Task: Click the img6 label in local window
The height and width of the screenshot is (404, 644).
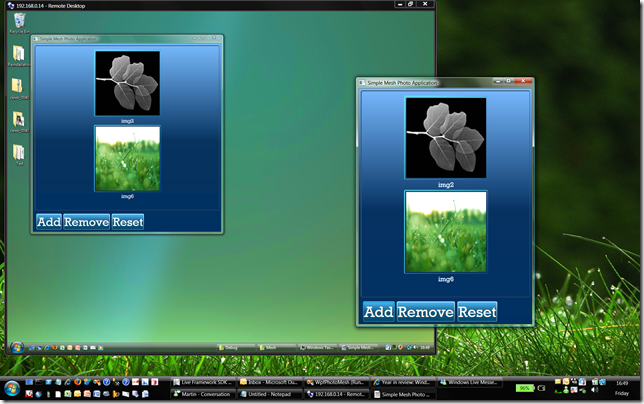Action: [446, 279]
